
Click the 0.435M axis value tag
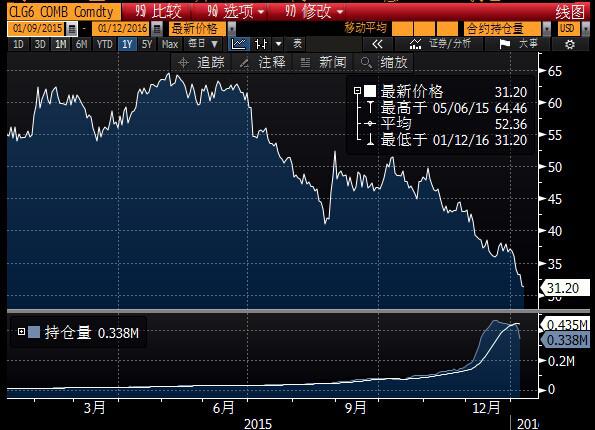tap(565, 324)
